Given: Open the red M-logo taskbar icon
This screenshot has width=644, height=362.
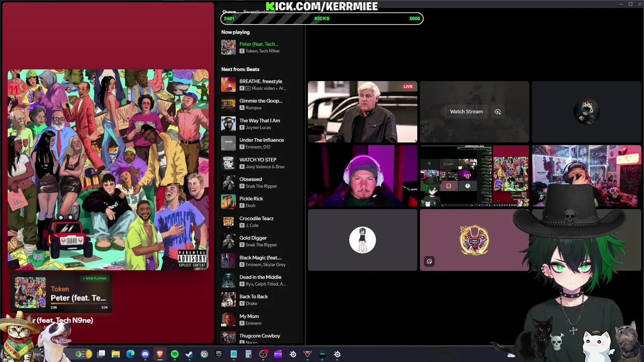Looking at the screenshot, I should (x=307, y=354).
